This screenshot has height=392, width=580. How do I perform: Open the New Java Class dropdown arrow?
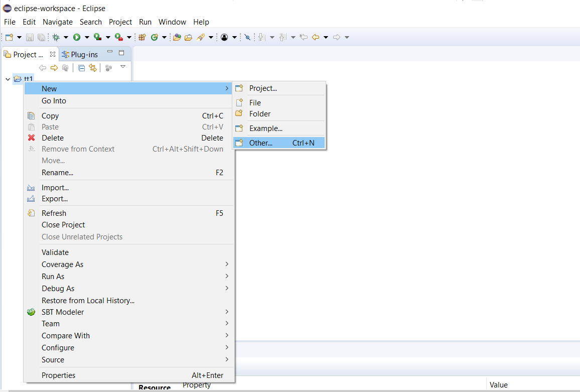click(164, 37)
